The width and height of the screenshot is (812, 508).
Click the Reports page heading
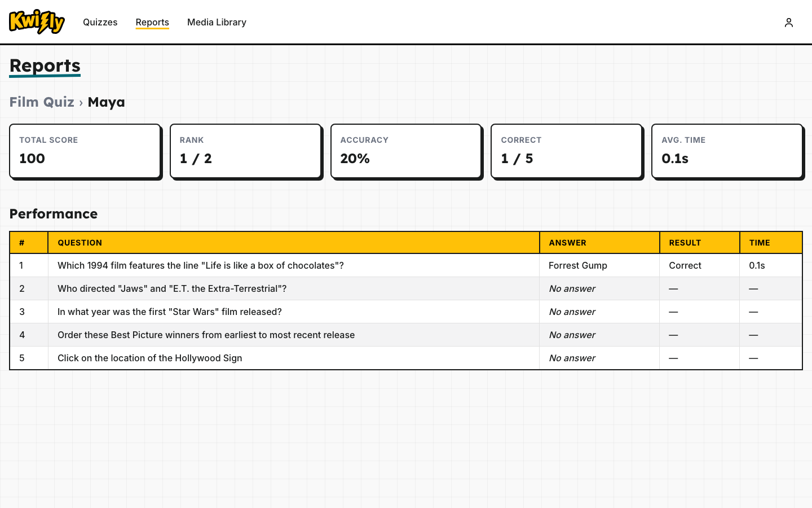coord(45,65)
